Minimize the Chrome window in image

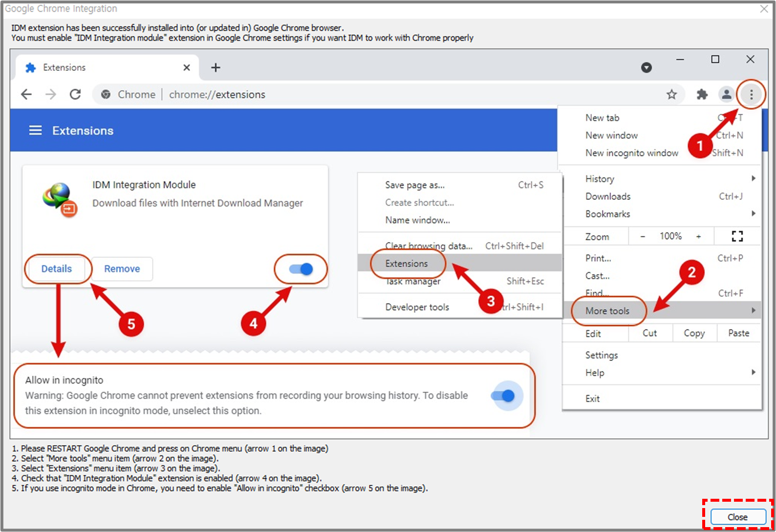click(x=680, y=59)
